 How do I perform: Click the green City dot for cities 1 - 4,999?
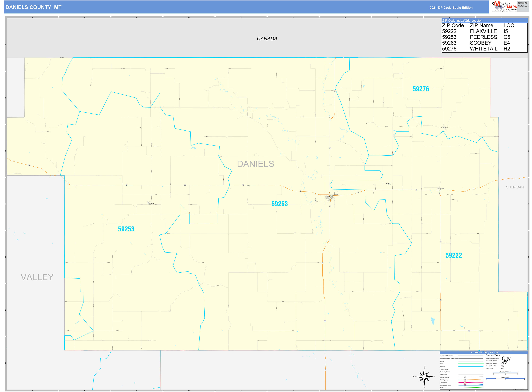pos(501,368)
